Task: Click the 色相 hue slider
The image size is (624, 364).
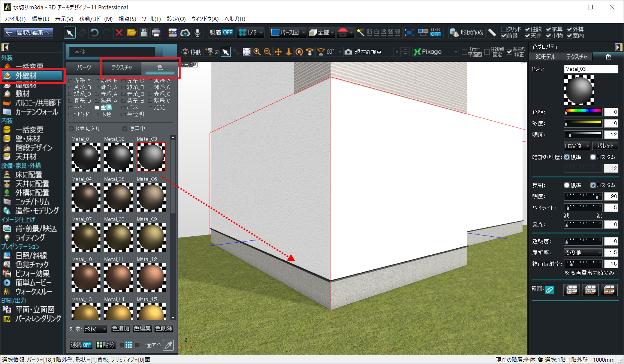Action: click(583, 112)
